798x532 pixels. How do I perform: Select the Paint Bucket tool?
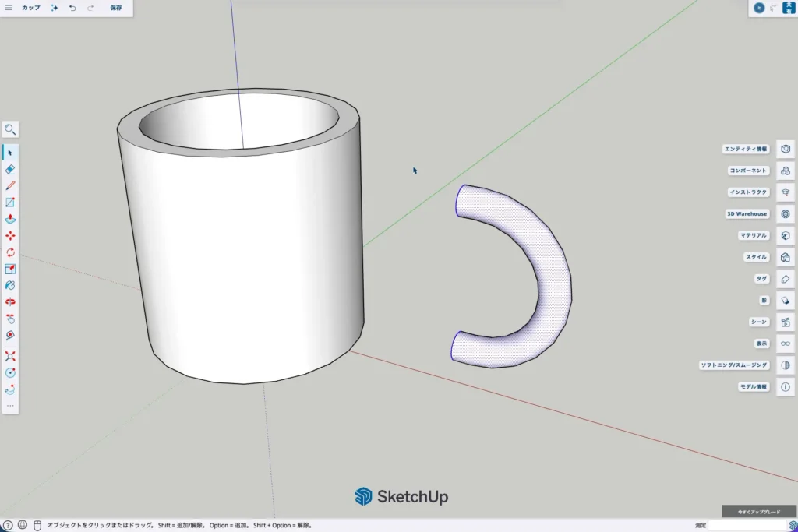tap(10, 285)
